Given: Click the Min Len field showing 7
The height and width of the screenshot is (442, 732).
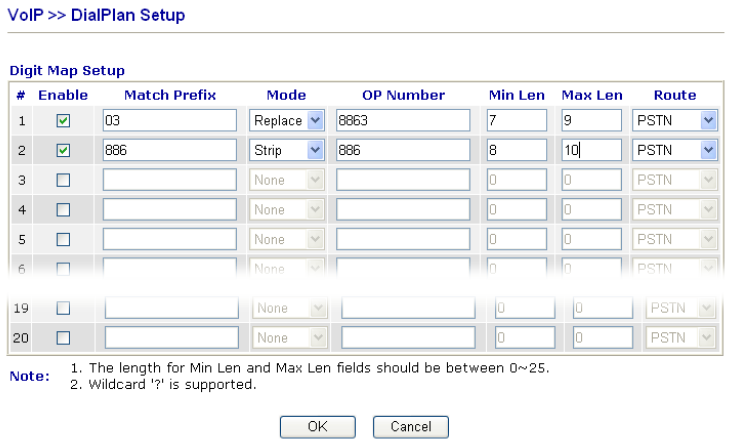Looking at the screenshot, I should [516, 121].
